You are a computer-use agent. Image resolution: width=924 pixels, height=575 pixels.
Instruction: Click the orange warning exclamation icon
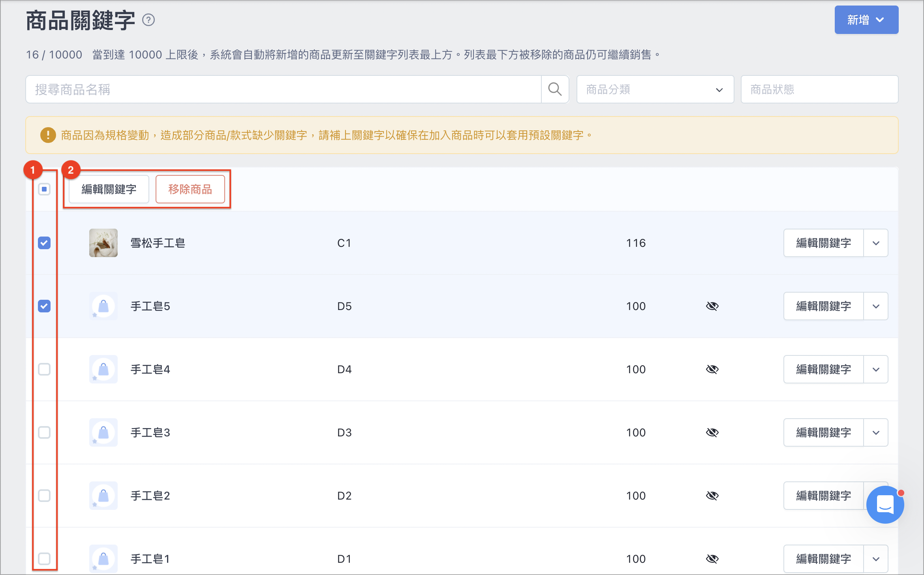point(48,135)
